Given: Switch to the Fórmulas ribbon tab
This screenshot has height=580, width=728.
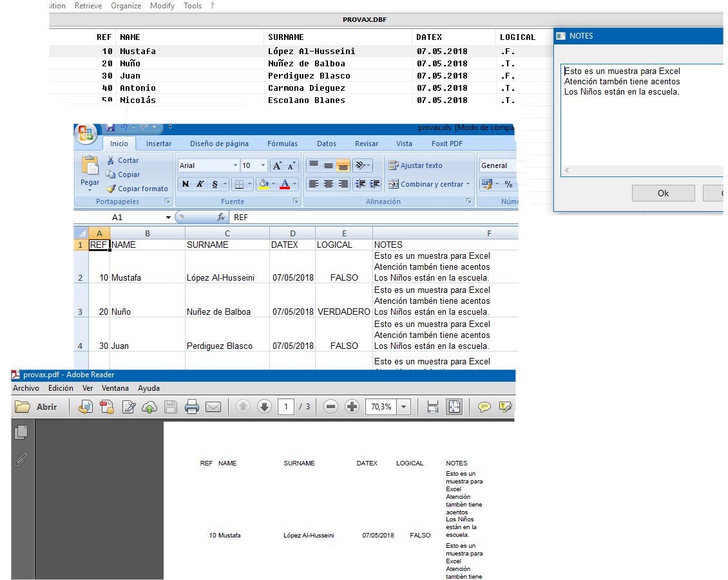Looking at the screenshot, I should click(x=282, y=144).
